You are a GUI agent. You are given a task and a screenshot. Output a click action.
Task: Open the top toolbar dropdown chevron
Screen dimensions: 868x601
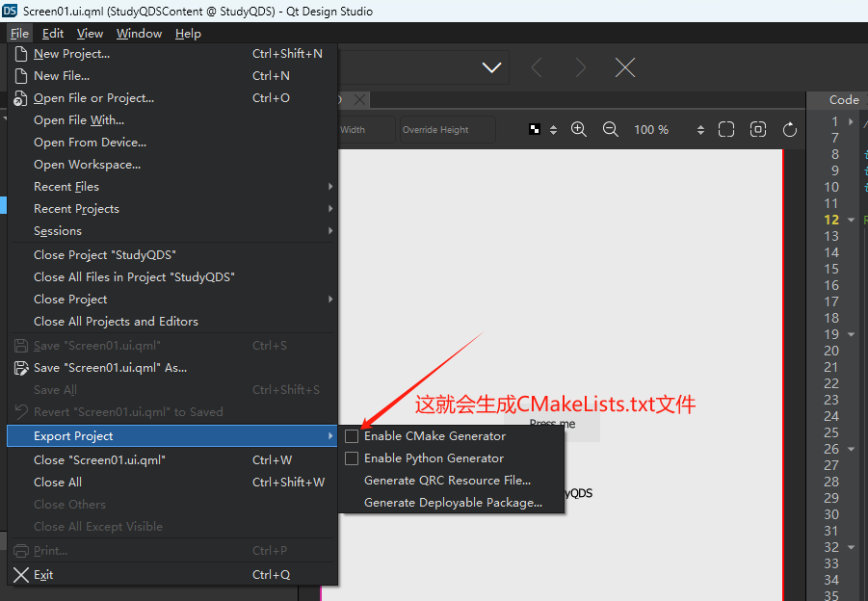coord(491,67)
